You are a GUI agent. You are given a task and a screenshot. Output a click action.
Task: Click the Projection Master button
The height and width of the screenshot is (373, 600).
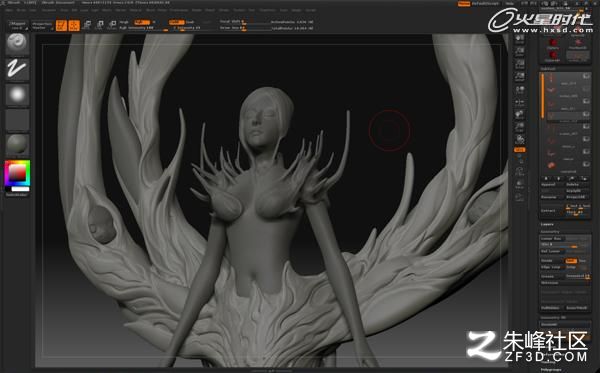pos(42,25)
